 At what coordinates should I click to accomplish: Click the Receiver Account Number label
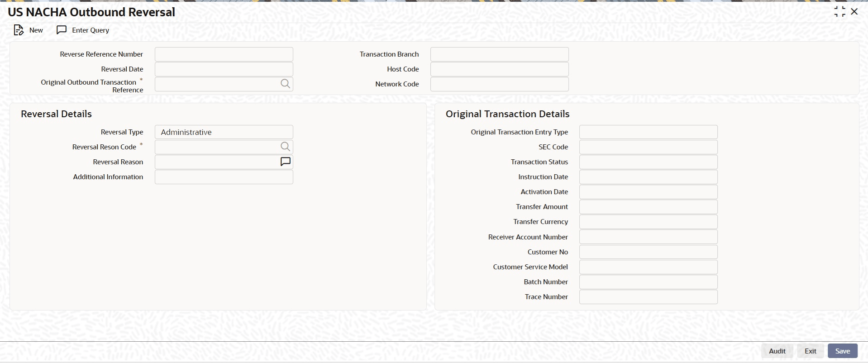click(528, 237)
